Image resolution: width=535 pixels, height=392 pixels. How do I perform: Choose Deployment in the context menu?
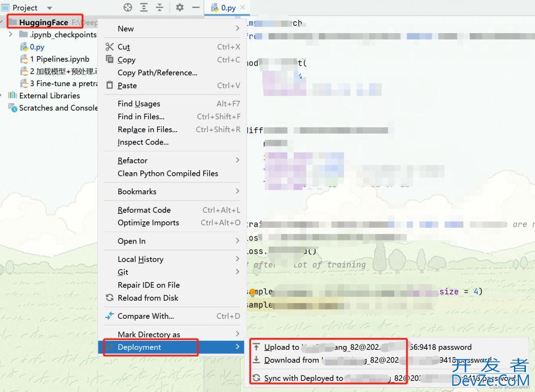(x=172, y=347)
